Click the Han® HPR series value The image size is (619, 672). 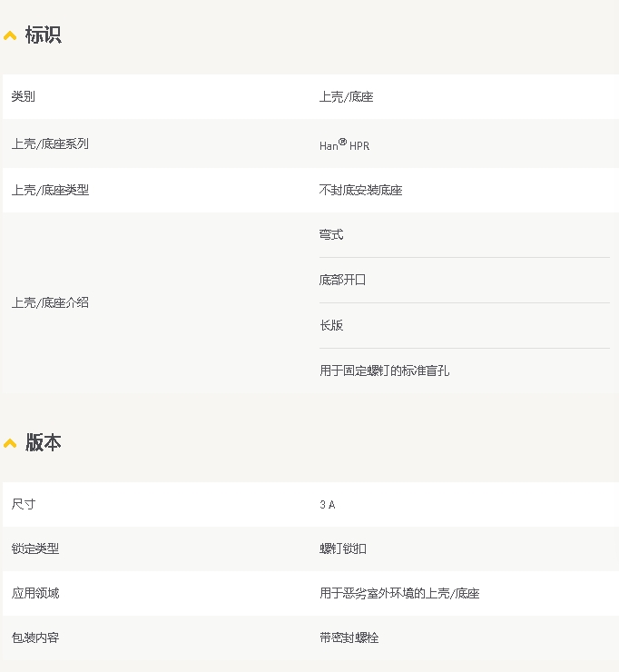click(x=344, y=144)
